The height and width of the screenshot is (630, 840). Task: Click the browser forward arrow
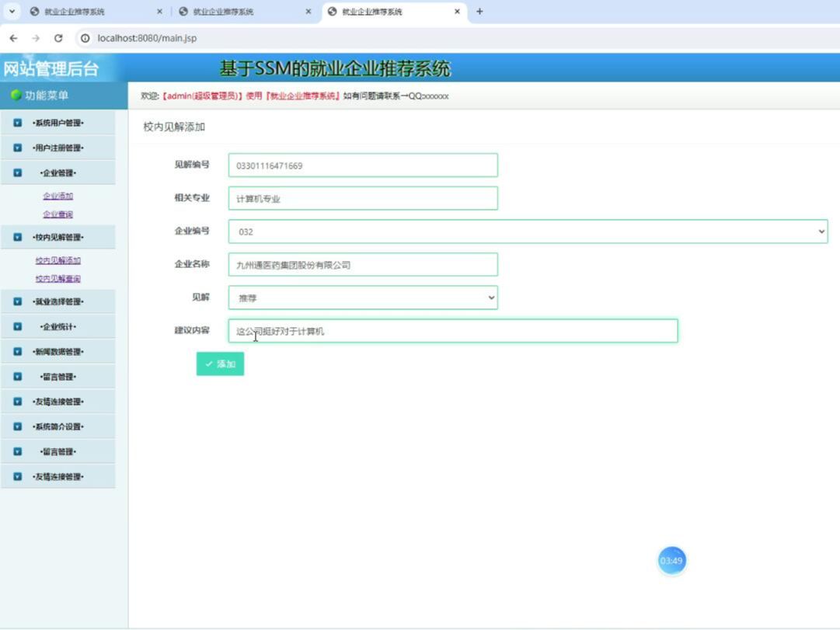[36, 38]
